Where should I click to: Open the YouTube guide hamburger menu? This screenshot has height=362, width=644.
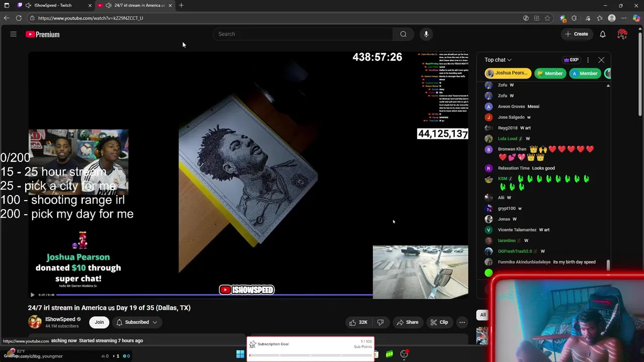pos(14,34)
